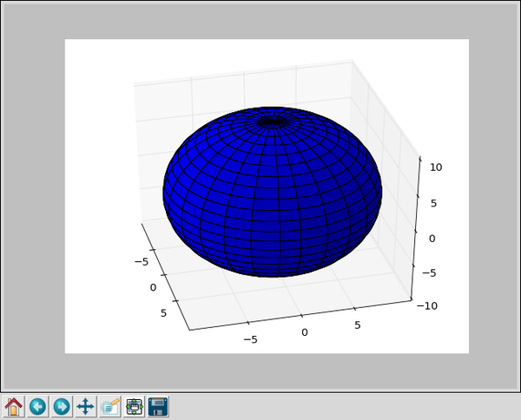
Task: Click tick label 5 on the bottom axis
Action: pyautogui.click(x=357, y=325)
